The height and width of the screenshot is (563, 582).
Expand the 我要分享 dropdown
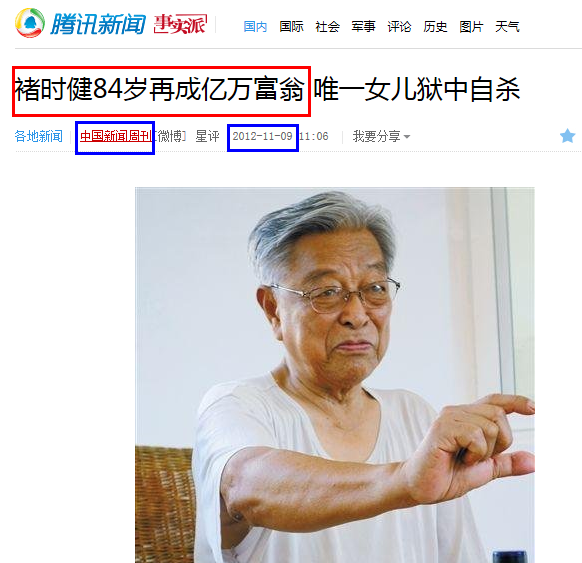pyautogui.click(x=381, y=137)
